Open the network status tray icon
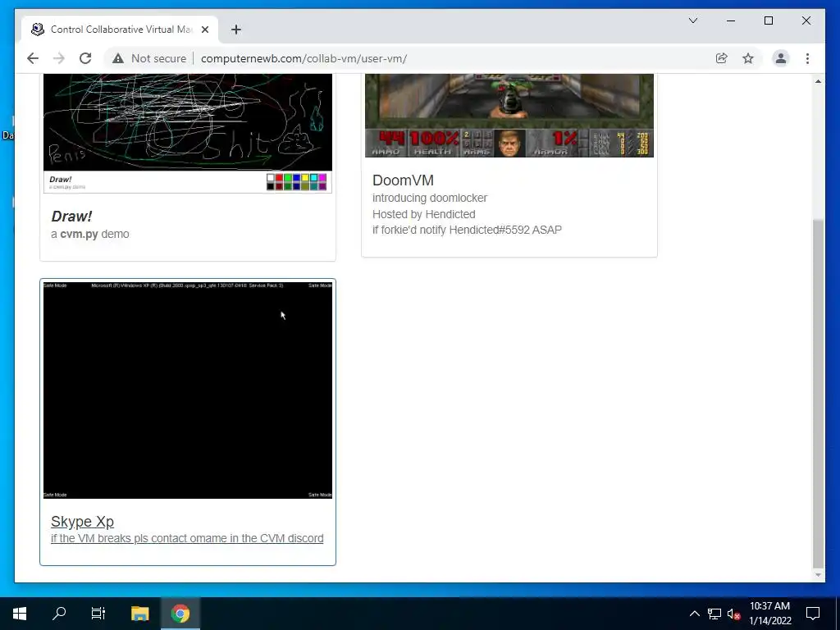This screenshot has width=840, height=630. 714,614
